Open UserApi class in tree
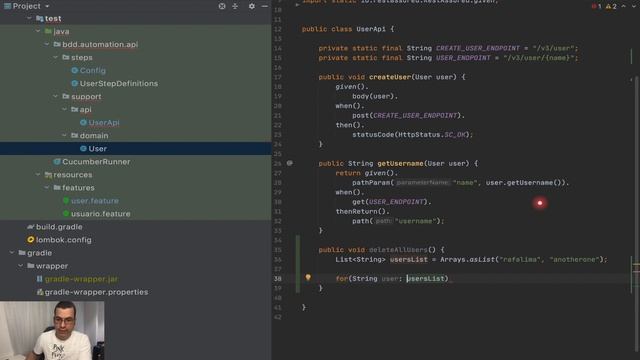This screenshot has height=360, width=640. coord(104,122)
